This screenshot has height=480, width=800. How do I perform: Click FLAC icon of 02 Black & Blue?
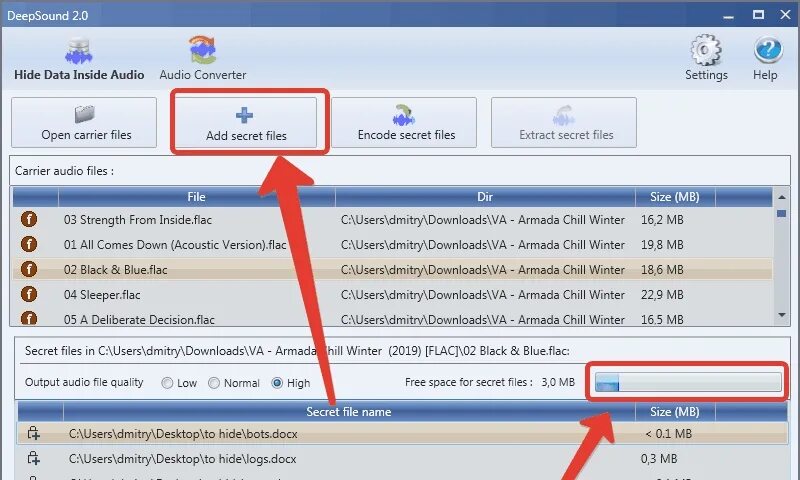coord(29,269)
